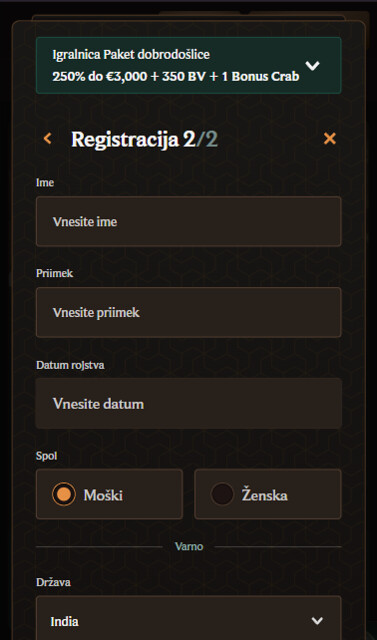Select the Moški radio circle
Image resolution: width=377 pixels, height=640 pixels.
point(64,494)
